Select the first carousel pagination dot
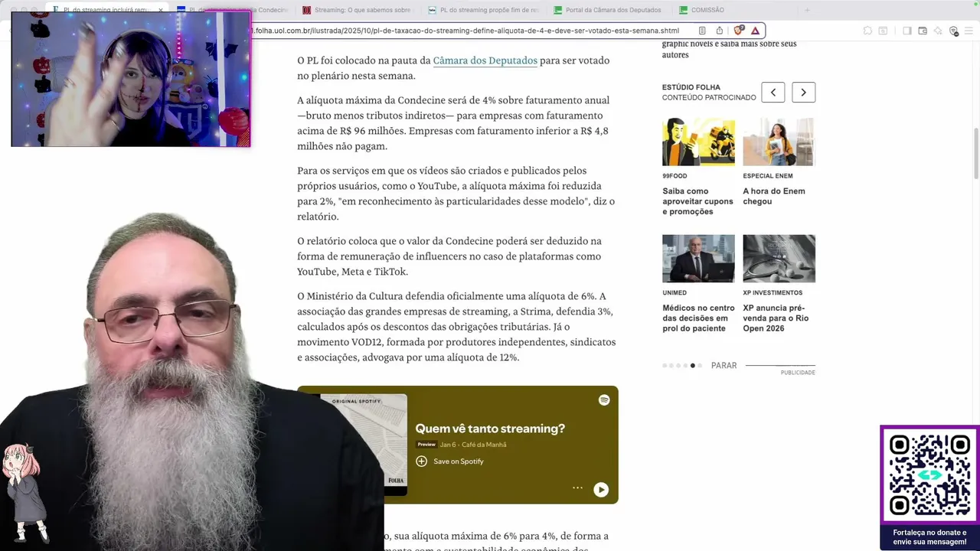The image size is (980, 551). point(665,366)
